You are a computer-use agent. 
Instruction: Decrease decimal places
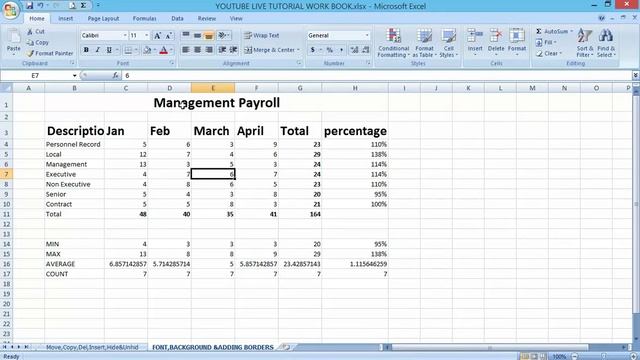pos(365,50)
